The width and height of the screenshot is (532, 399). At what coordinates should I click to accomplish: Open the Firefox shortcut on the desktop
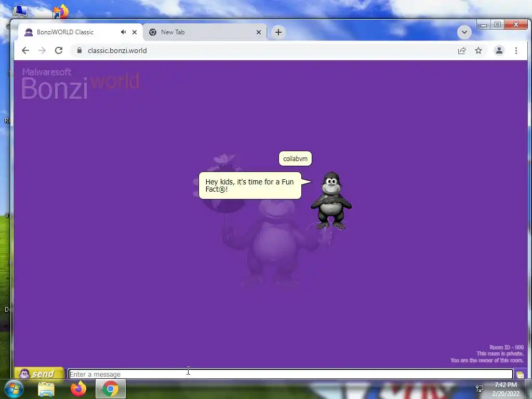click(61, 11)
